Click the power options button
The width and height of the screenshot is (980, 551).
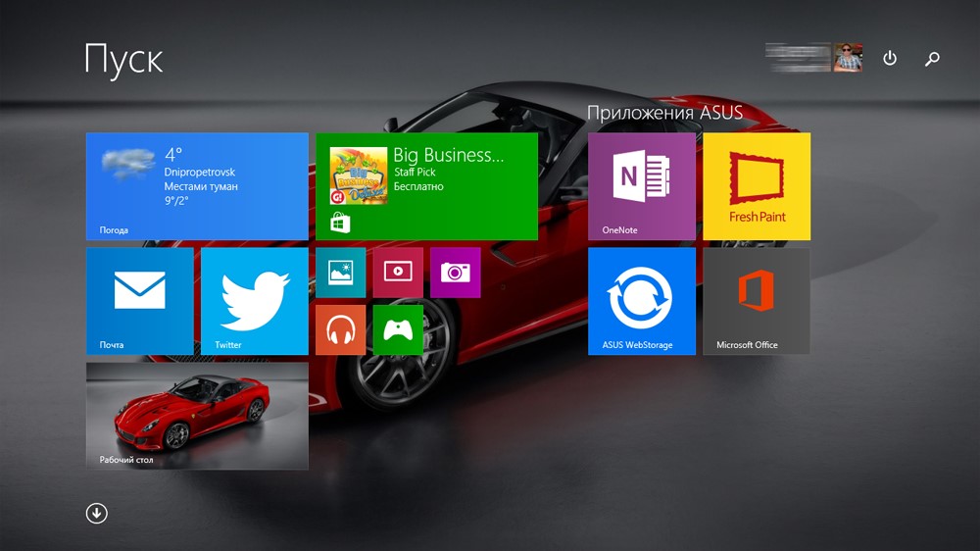coord(890,58)
